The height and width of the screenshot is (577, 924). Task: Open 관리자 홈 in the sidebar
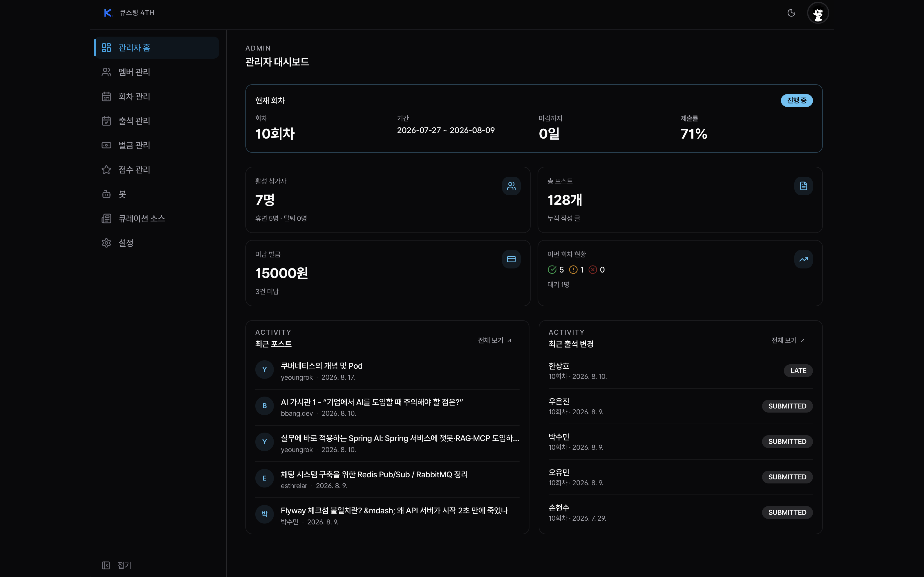(157, 48)
